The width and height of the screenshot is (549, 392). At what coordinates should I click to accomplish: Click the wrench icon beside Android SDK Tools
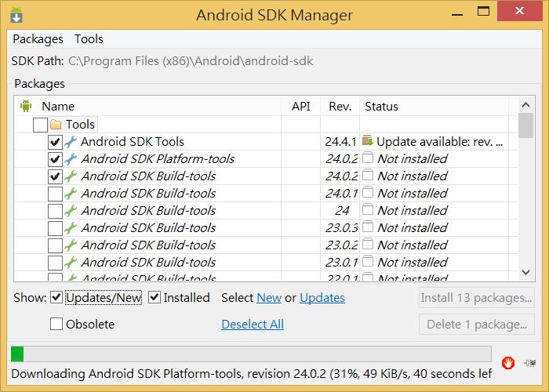[x=71, y=142]
